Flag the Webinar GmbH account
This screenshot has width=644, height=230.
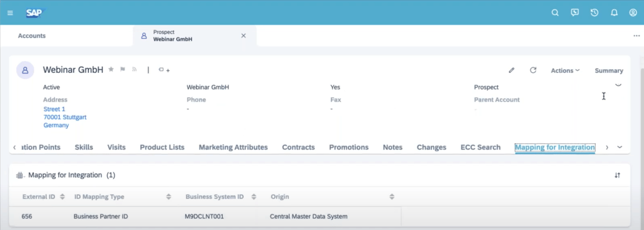click(x=123, y=70)
